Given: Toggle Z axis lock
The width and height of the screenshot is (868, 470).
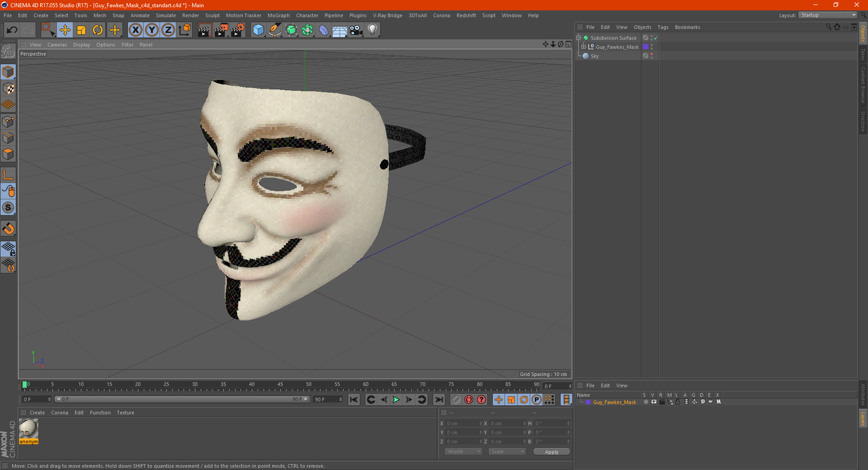Looking at the screenshot, I should click(168, 30).
